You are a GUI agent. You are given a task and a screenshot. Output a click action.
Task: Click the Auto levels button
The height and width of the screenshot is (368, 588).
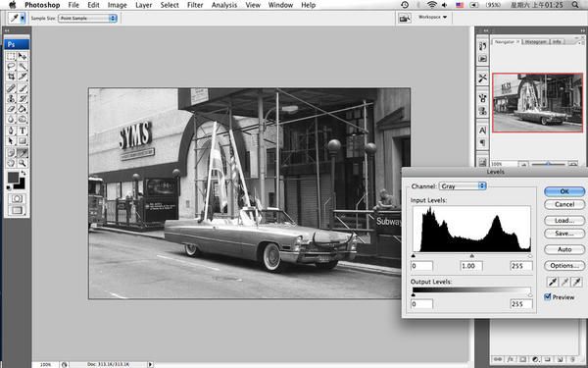[x=564, y=249]
